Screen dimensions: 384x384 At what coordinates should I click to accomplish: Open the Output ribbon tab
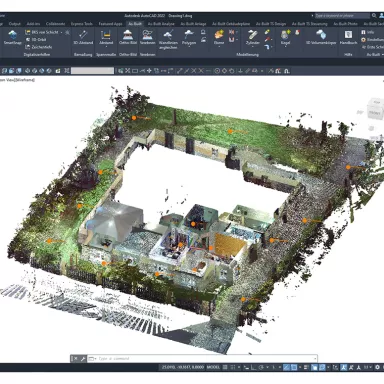tap(15, 24)
